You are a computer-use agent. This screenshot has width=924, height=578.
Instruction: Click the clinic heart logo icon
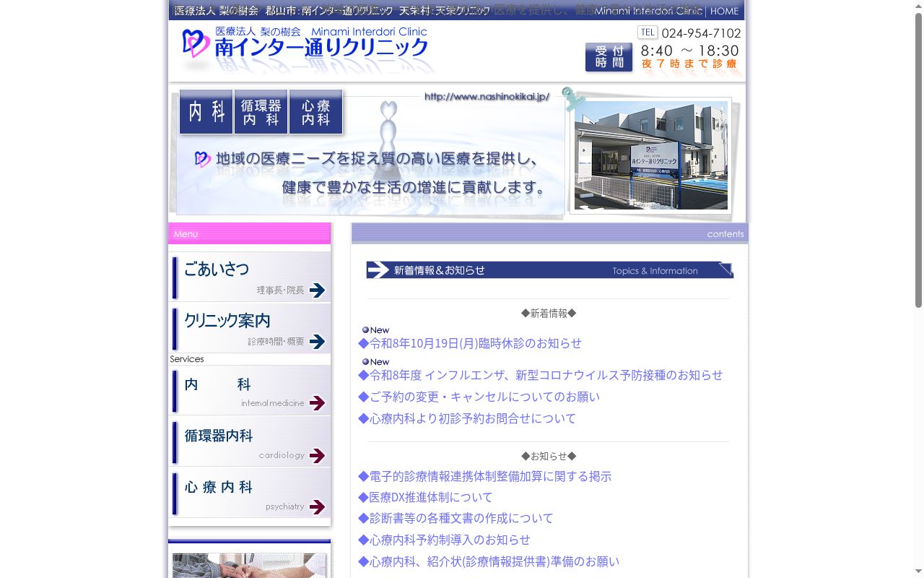coord(195,43)
